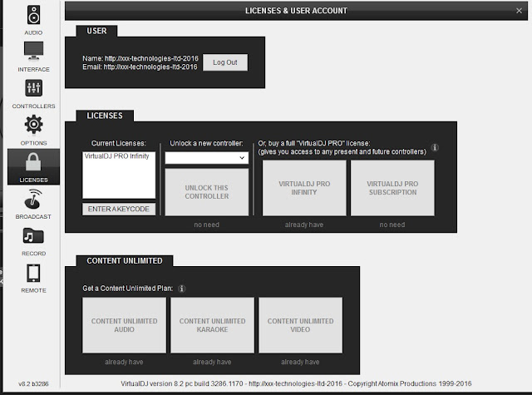Open the Broadcast antenna section
The image size is (532, 395).
click(33, 204)
